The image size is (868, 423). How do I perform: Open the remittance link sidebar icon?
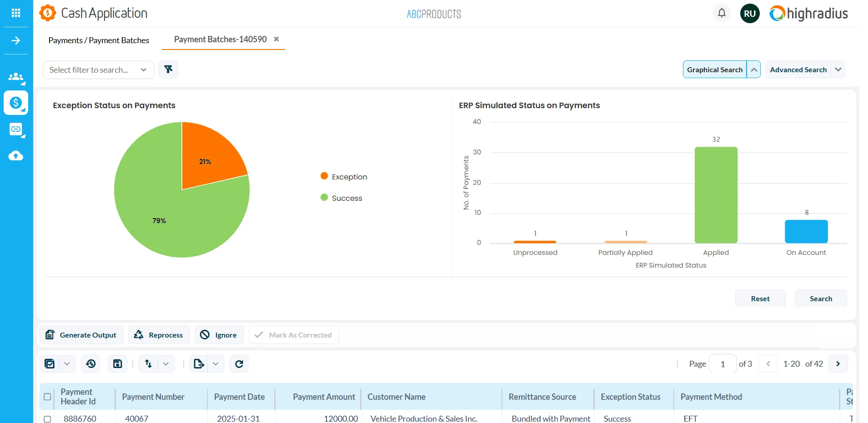coord(16,129)
